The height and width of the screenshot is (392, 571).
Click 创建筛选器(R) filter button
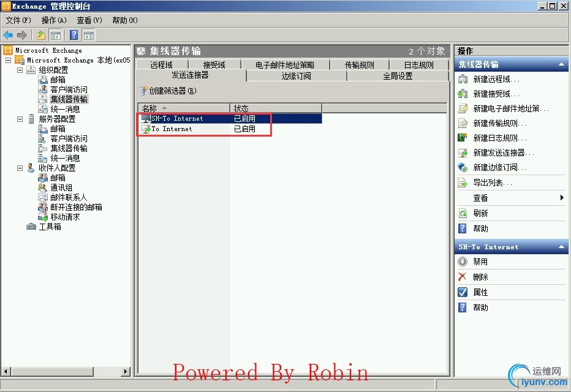pos(168,91)
